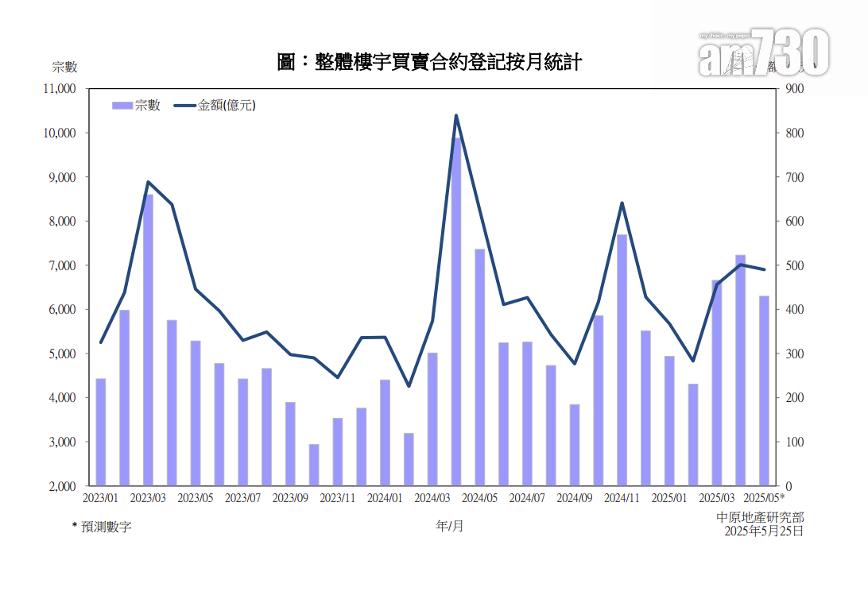The height and width of the screenshot is (595, 868).
Task: Click the 11,000 left axis value
Action: 60,89
